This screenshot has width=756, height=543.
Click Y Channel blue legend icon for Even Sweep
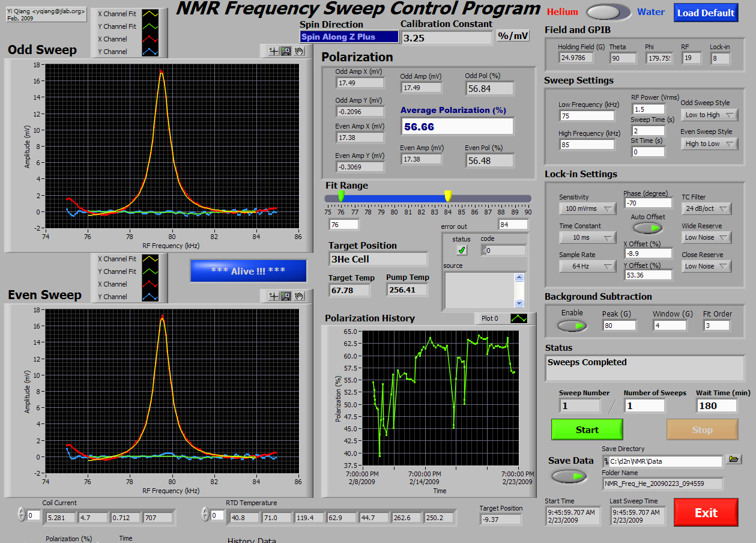150,297
